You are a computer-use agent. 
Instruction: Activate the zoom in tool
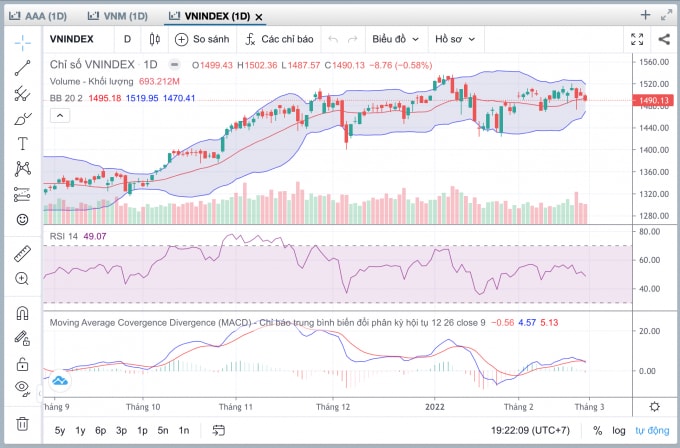pyautogui.click(x=23, y=278)
